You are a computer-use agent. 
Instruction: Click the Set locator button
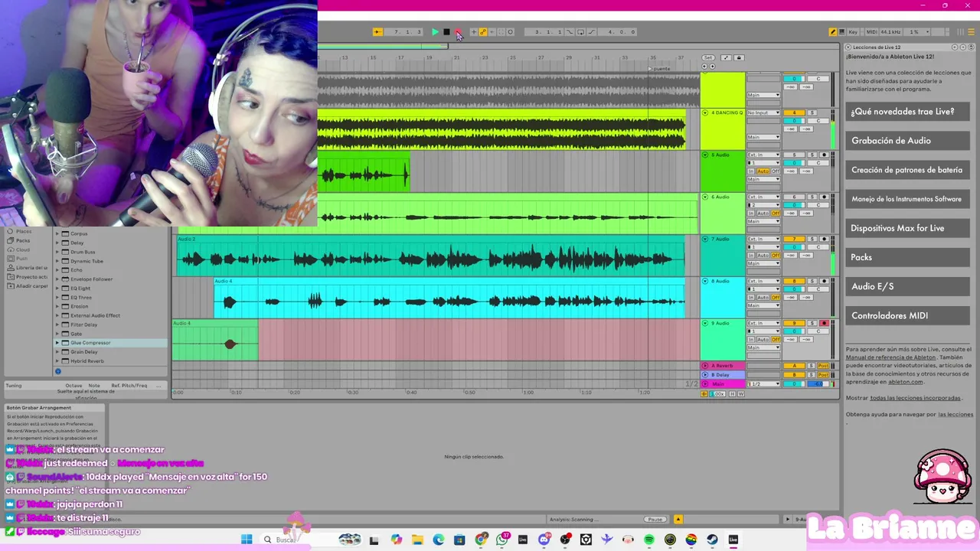click(708, 57)
